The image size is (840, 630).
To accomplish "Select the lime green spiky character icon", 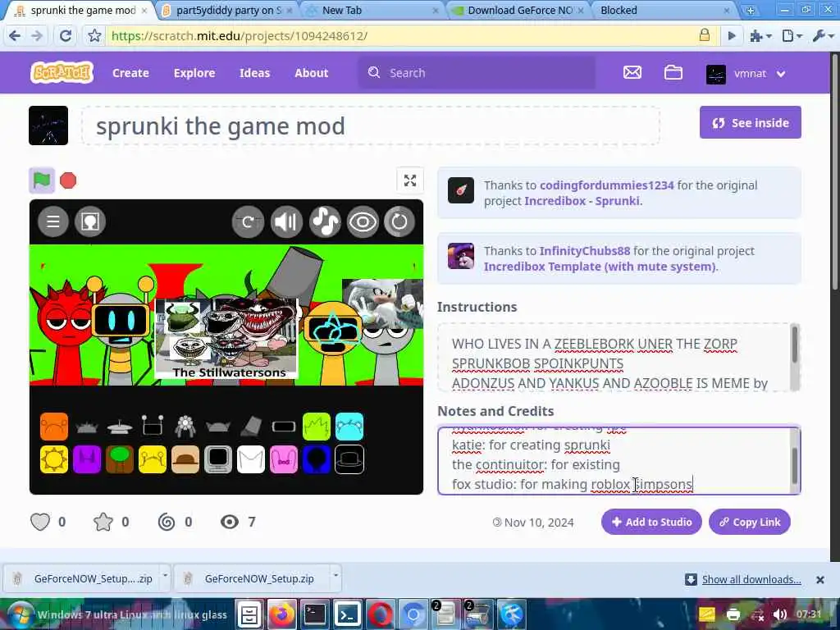I will pos(317,427).
